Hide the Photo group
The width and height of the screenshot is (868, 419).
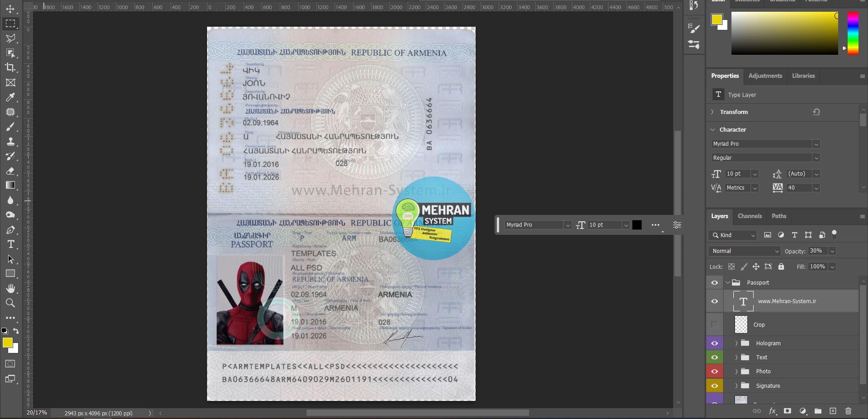[715, 371]
